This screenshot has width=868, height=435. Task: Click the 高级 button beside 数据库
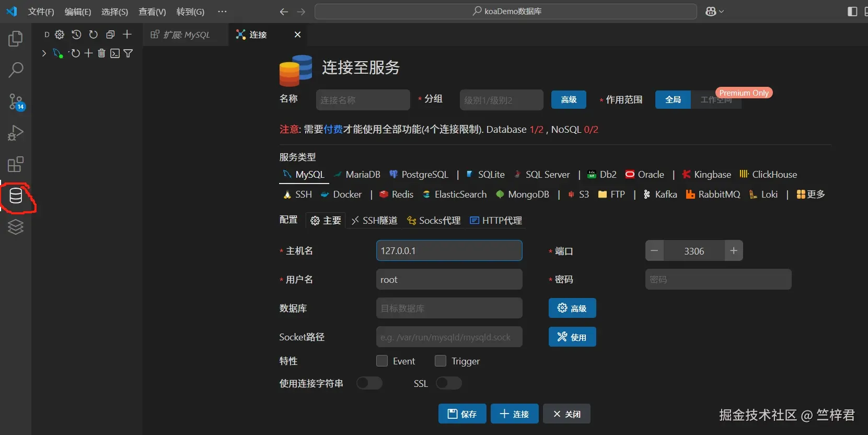pos(572,308)
